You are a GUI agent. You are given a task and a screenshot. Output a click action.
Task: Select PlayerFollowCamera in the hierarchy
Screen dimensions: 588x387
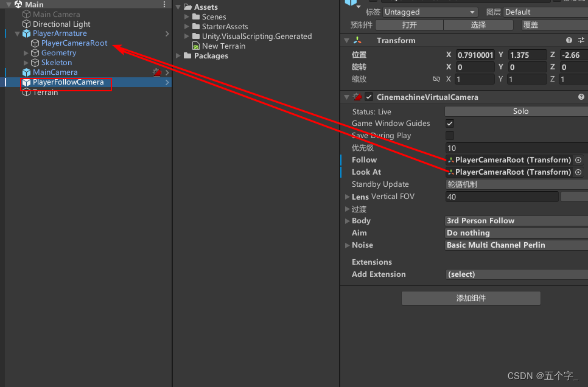click(68, 82)
